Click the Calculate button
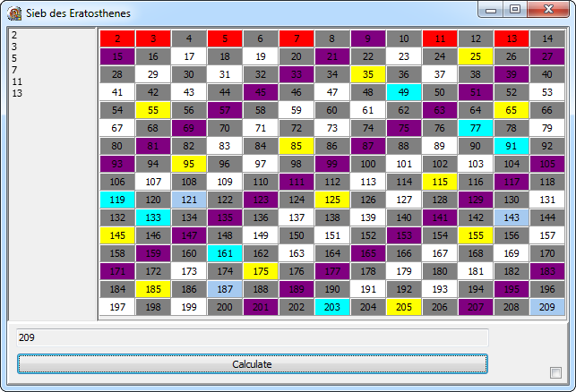The height and width of the screenshot is (392, 576). [252, 364]
